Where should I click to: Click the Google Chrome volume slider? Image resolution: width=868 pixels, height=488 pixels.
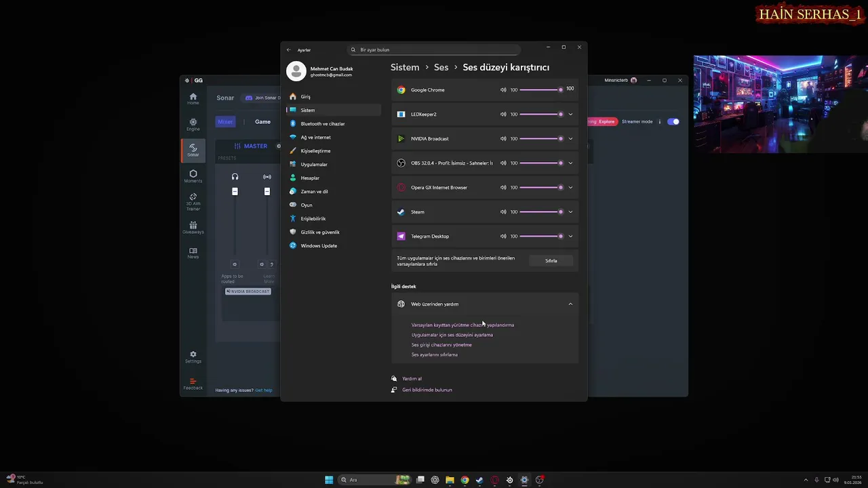pos(540,89)
